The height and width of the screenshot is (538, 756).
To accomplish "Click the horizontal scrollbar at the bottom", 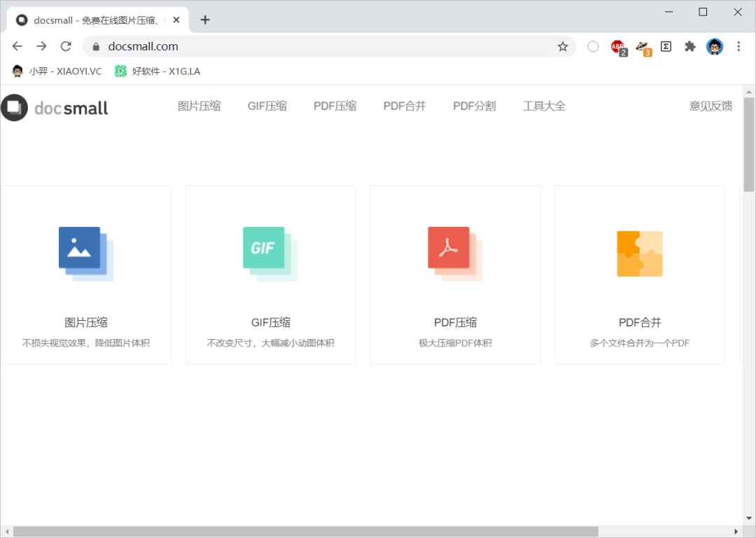I will [305, 532].
